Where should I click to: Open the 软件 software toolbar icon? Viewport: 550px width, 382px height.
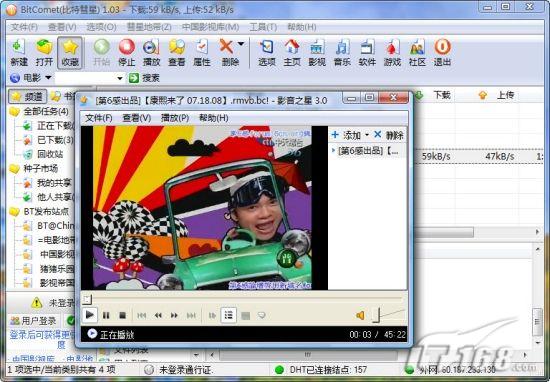pos(367,53)
